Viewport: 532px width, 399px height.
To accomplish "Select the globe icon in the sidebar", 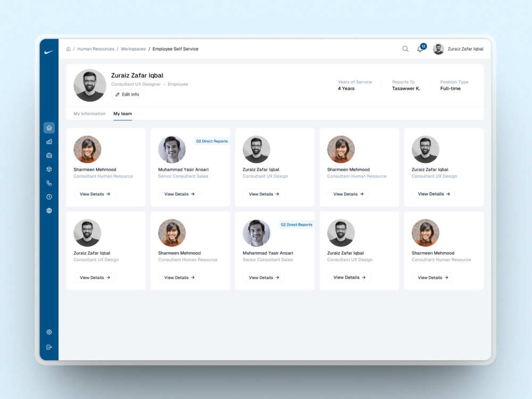I will click(x=49, y=211).
